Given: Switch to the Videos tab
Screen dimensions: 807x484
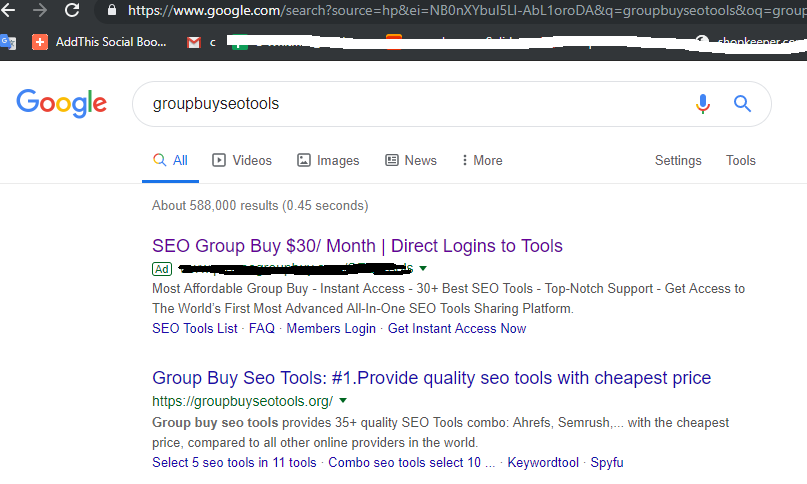Looking at the screenshot, I should 242,160.
